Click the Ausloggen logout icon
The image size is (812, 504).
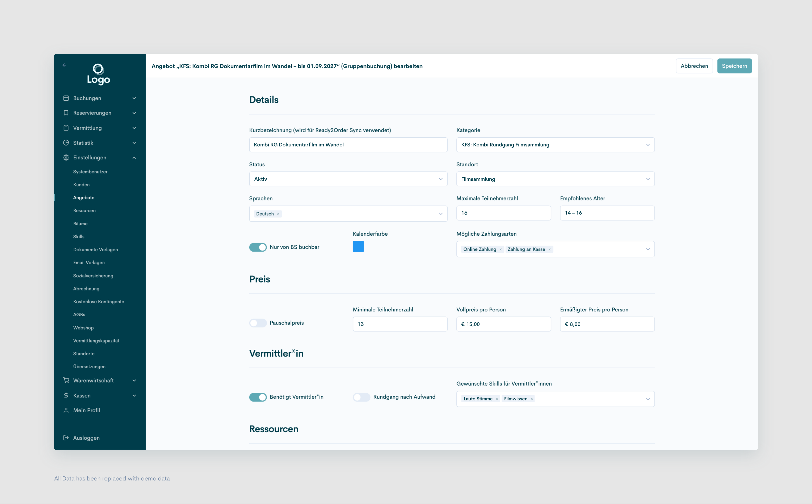pyautogui.click(x=66, y=438)
